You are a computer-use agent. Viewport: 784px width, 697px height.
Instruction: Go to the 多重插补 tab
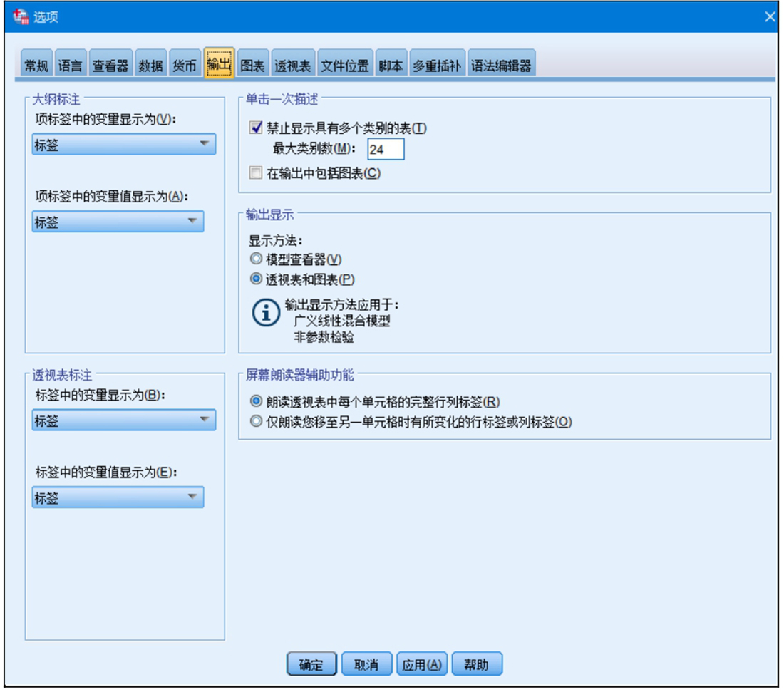436,66
